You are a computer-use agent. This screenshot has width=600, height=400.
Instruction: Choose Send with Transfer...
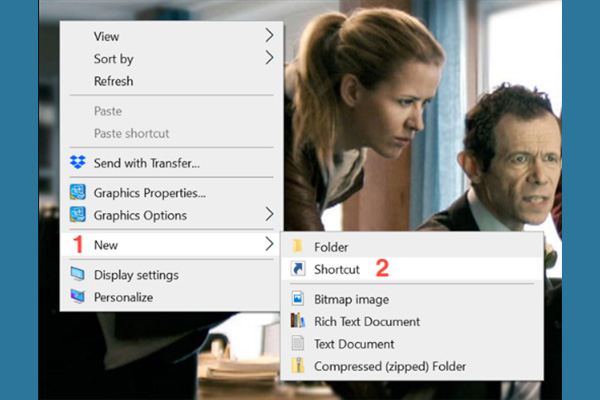coord(171,163)
